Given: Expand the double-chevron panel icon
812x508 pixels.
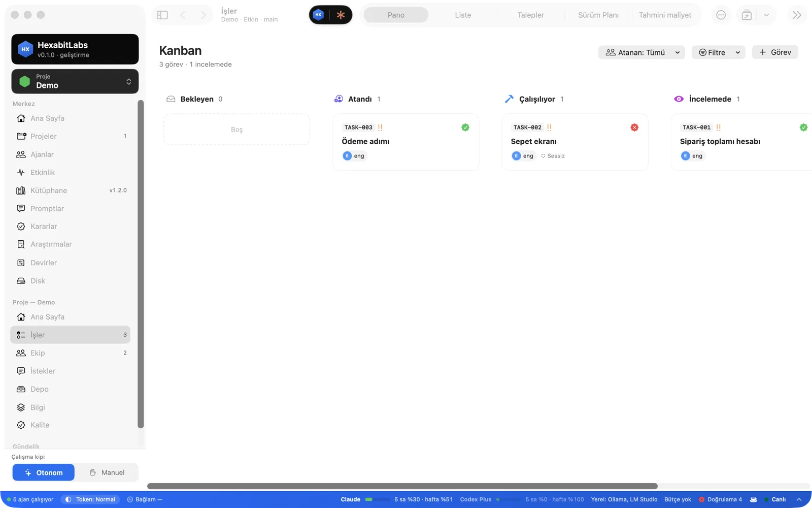Looking at the screenshot, I should coord(797,15).
